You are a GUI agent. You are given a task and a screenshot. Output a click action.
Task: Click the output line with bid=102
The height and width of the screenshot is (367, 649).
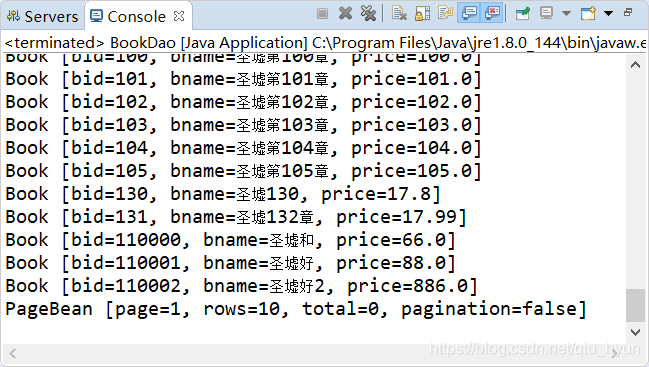[243, 102]
